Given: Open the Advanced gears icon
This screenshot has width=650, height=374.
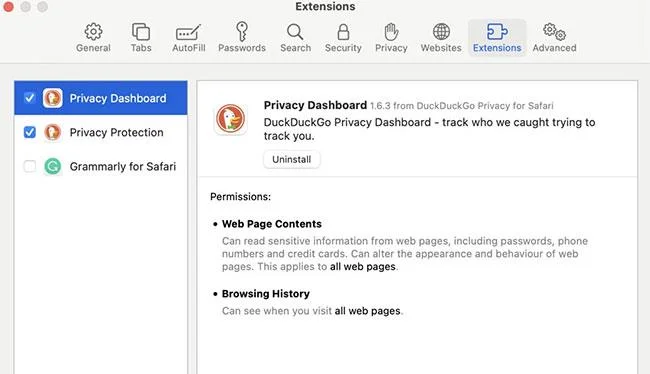Looking at the screenshot, I should 554,32.
